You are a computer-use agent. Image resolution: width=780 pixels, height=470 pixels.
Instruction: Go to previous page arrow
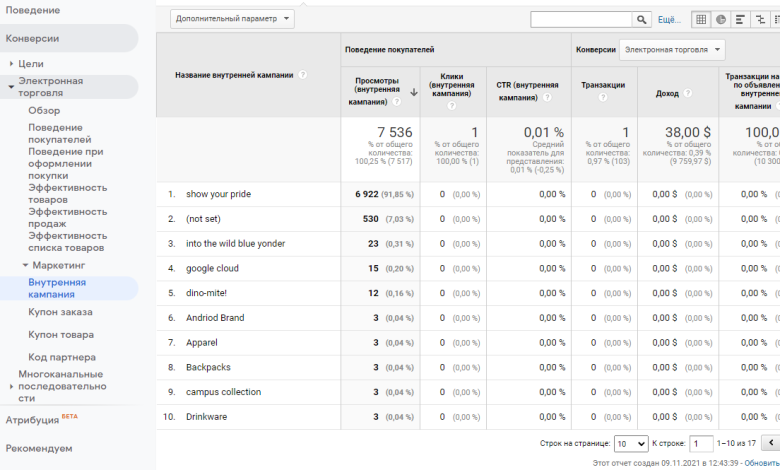coord(768,443)
